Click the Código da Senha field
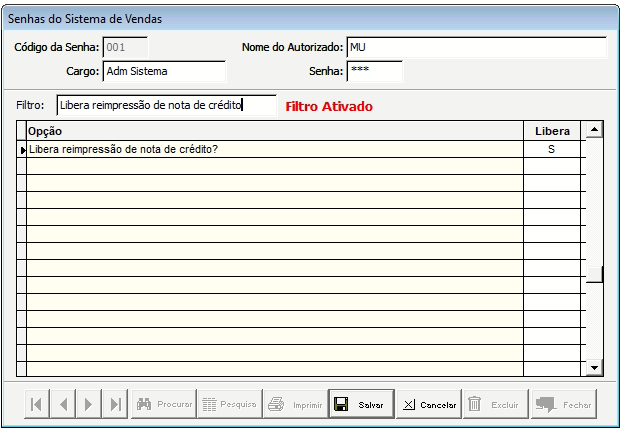 [x=125, y=48]
